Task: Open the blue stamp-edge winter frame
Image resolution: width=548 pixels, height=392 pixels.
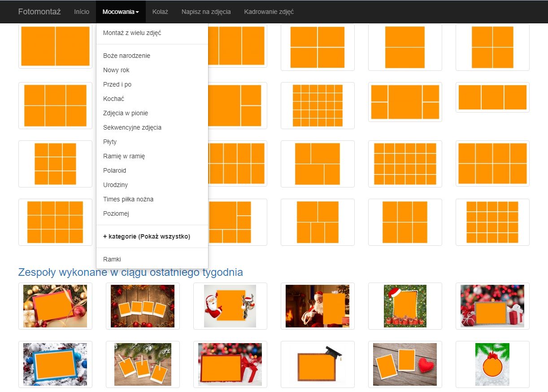Action: 55,364
